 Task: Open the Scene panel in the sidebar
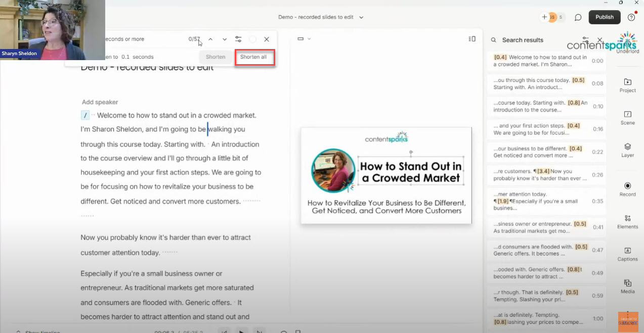coord(627,118)
